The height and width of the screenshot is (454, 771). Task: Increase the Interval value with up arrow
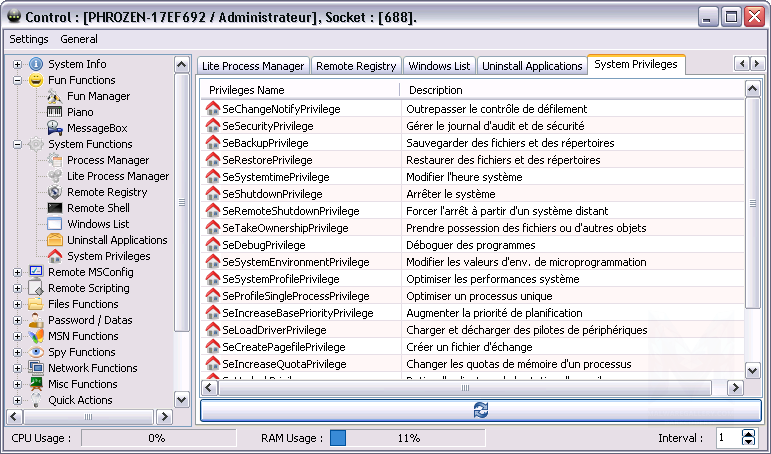pos(749,433)
